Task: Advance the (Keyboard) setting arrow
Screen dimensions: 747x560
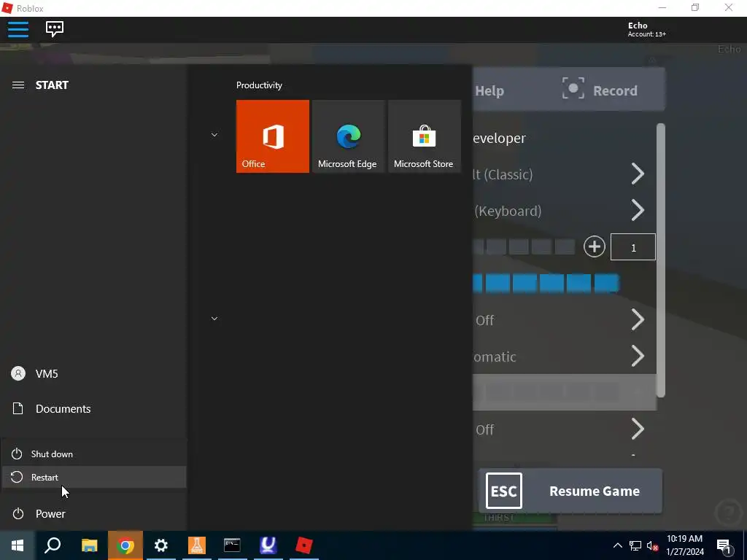Action: point(638,211)
